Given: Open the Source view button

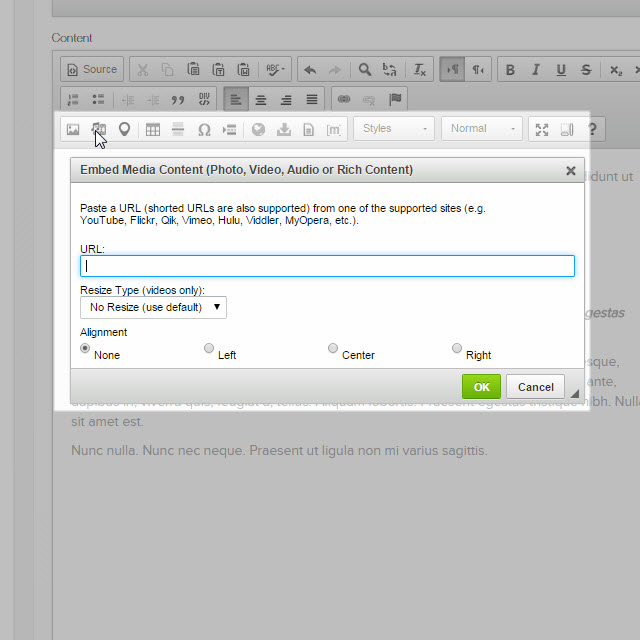Looking at the screenshot, I should pyautogui.click(x=92, y=69).
